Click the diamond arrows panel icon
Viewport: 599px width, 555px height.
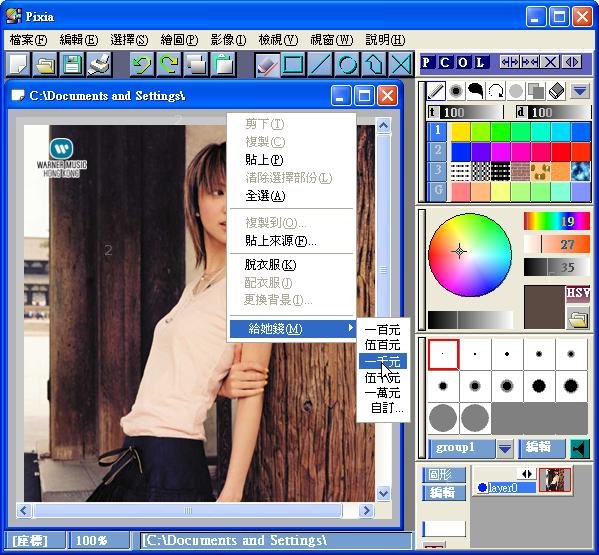click(x=572, y=62)
